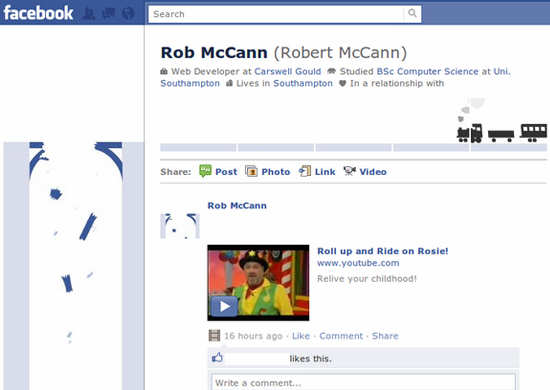
Task: Open BSc Computer Science link
Action: tap(427, 72)
